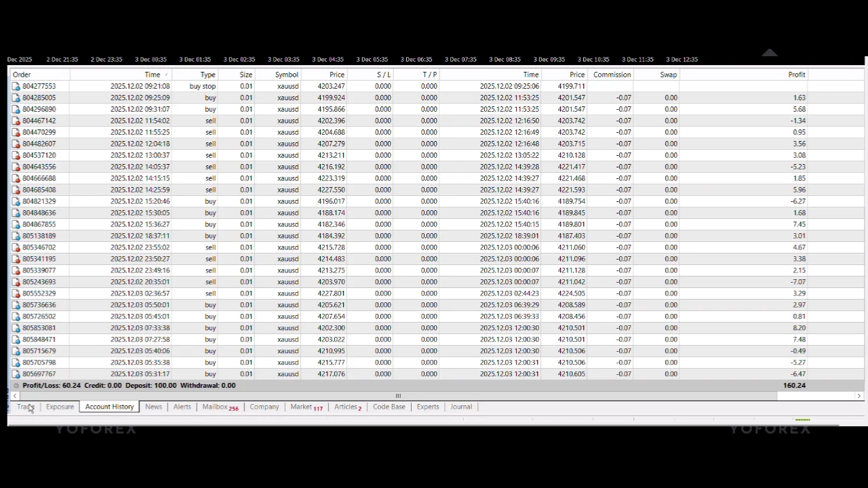The height and width of the screenshot is (488, 868).
Task: Click the left arrow of the horizontal scrollbar
Action: (x=14, y=396)
